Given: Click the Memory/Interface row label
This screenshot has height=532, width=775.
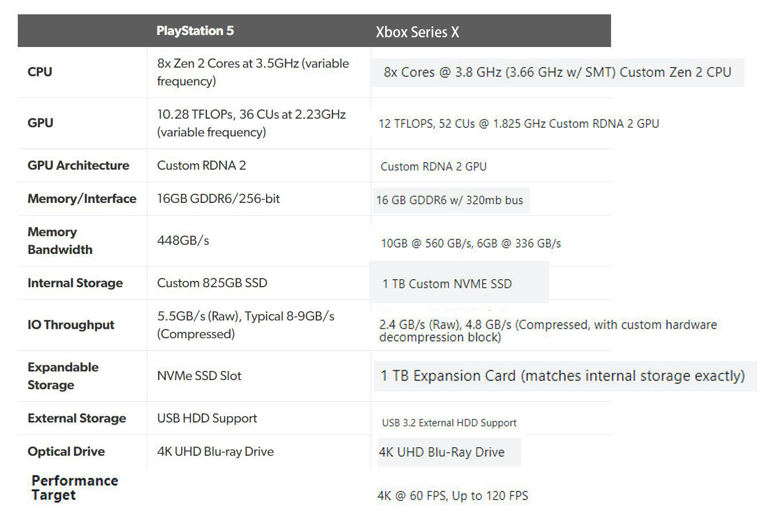Looking at the screenshot, I should (x=82, y=198).
